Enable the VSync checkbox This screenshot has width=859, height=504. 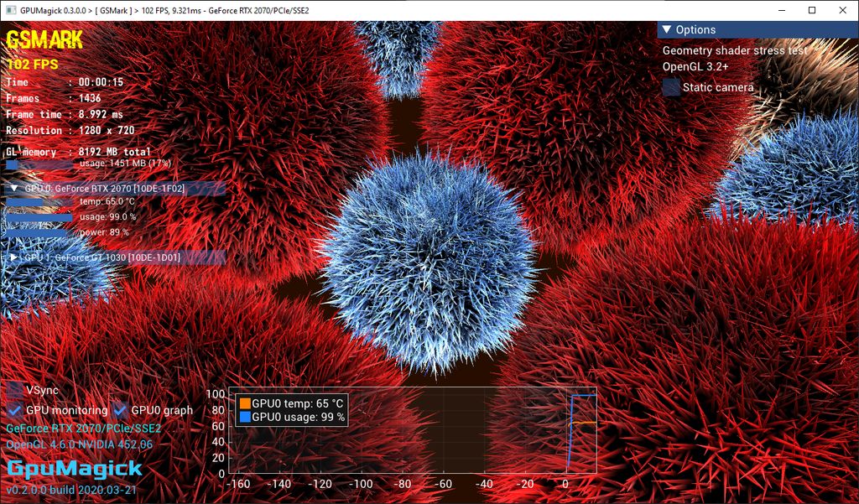(15, 391)
